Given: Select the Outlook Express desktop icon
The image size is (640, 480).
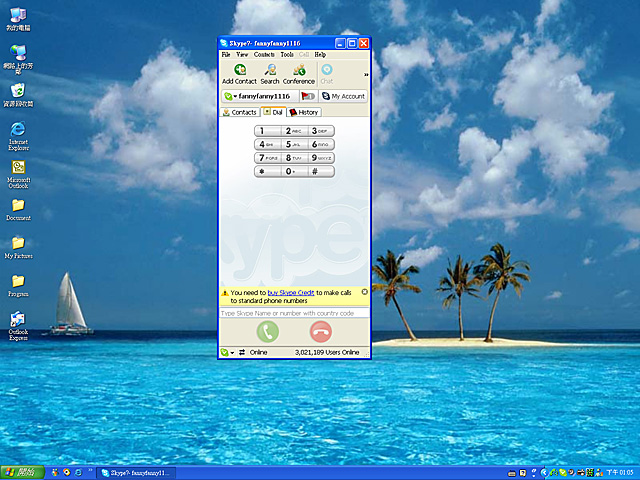Looking at the screenshot, I should (18, 326).
